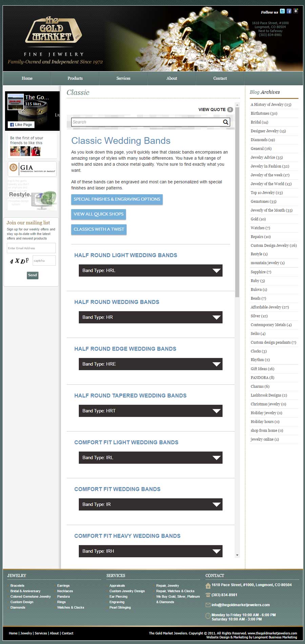Open the Services menu item
305x644 pixels.
click(123, 78)
